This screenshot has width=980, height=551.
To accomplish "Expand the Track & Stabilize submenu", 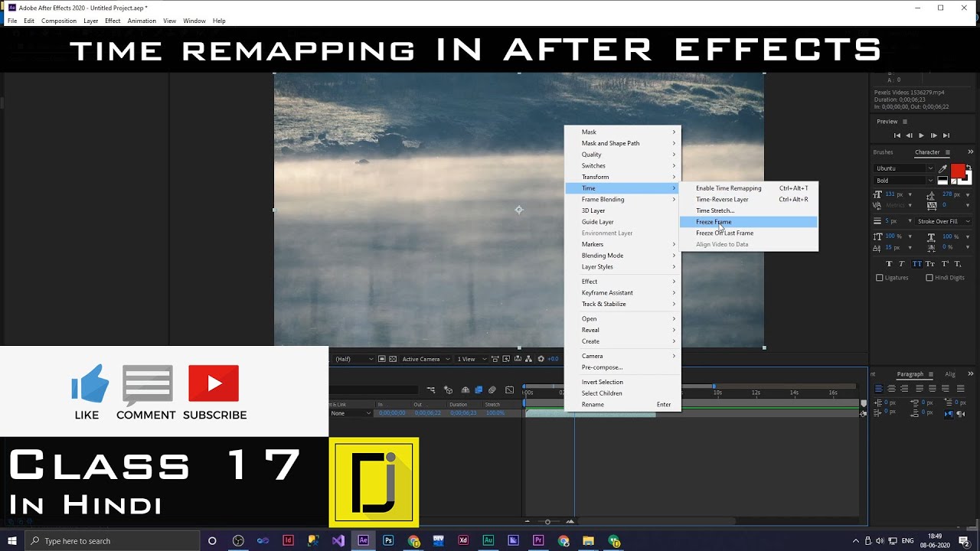I will tap(622, 304).
